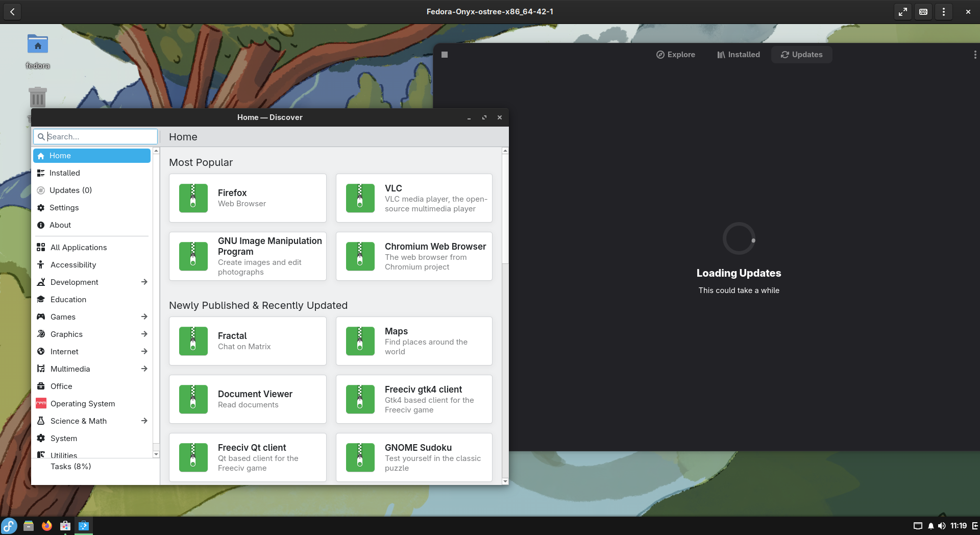Launch Firefox from the taskbar
The height and width of the screenshot is (535, 980).
click(47, 526)
